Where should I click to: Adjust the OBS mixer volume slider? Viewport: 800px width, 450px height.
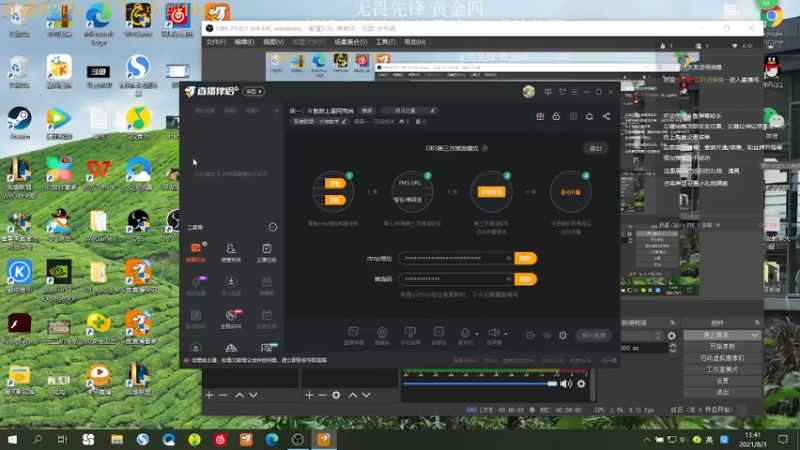click(480, 383)
